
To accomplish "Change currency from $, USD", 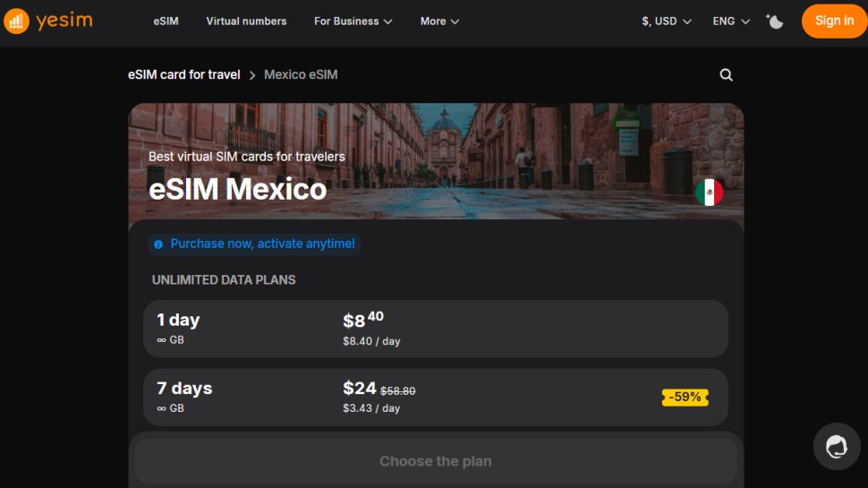I will point(667,21).
